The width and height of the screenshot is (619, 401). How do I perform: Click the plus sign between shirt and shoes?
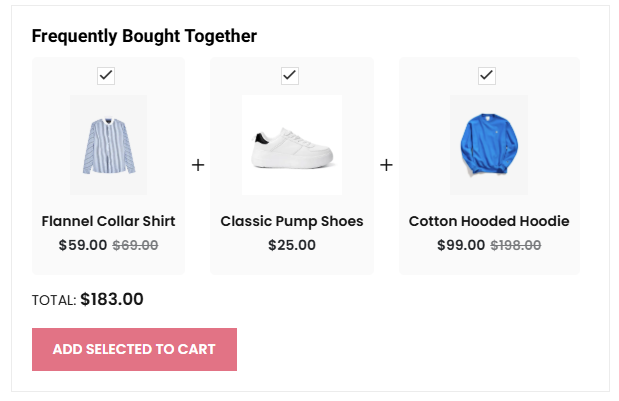(x=198, y=165)
